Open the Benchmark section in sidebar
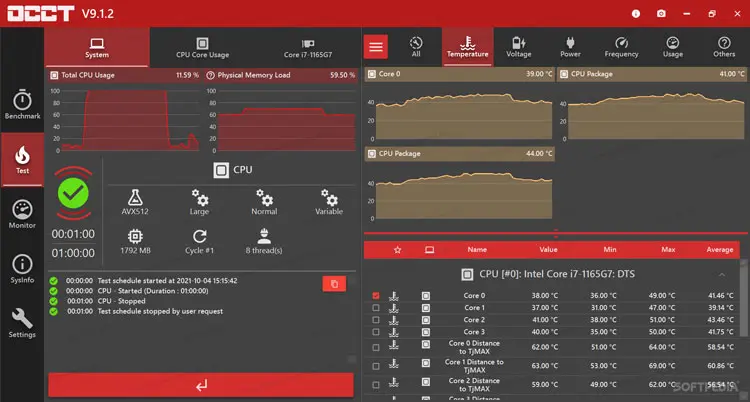This screenshot has width=750, height=402. point(22,104)
